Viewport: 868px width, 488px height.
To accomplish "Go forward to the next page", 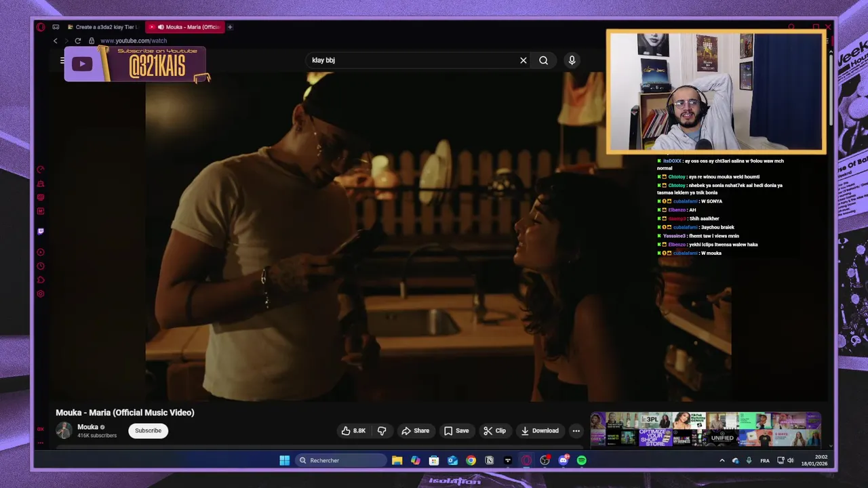I will (x=66, y=41).
